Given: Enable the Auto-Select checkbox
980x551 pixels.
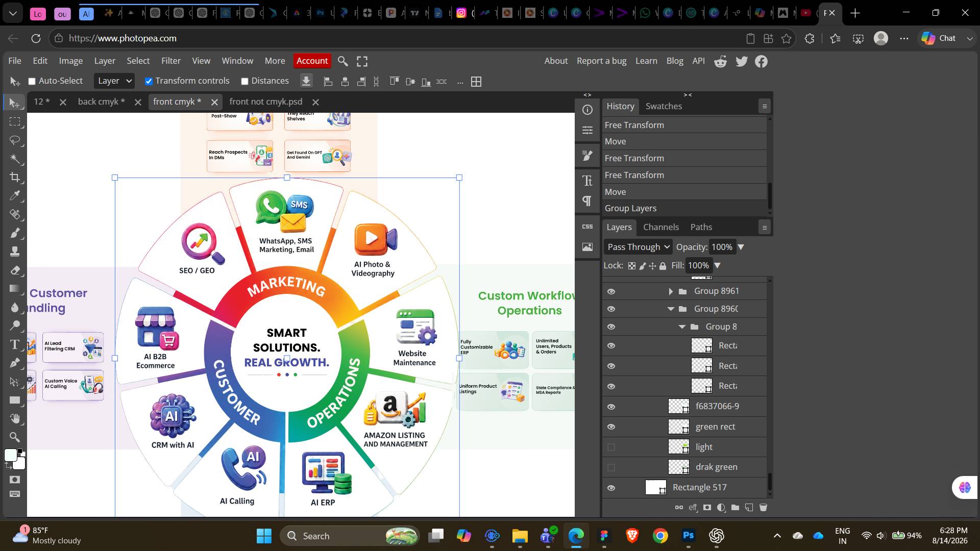Looking at the screenshot, I should (32, 81).
